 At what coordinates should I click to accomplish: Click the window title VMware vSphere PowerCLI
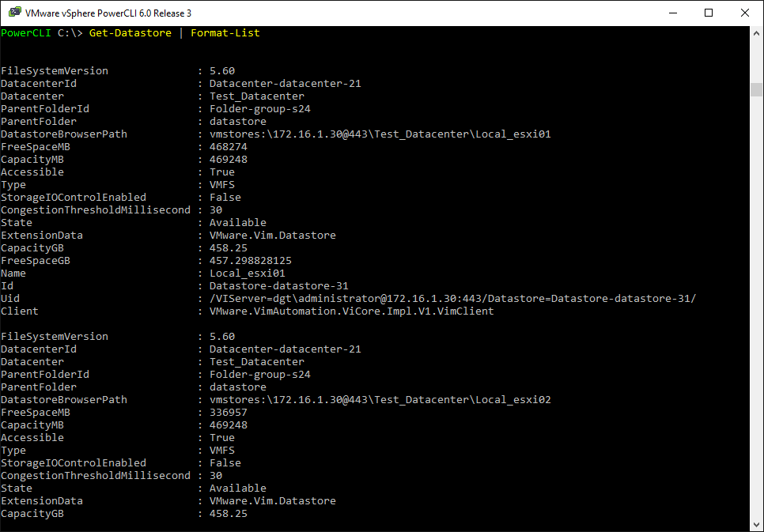tap(108, 13)
